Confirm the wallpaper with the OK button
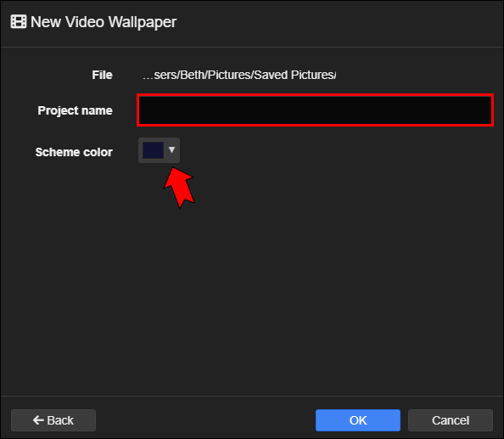This screenshot has height=439, width=504. [358, 420]
